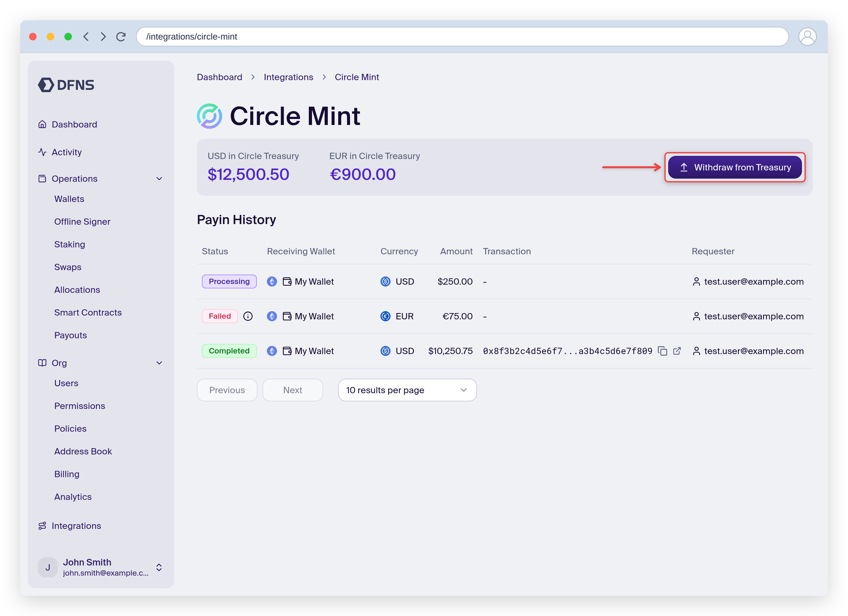
Task: Click the Integrations sidebar icon
Action: [42, 526]
